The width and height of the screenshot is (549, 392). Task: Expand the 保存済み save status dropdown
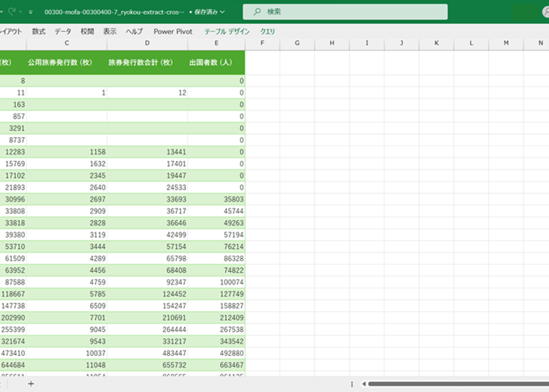coord(222,12)
